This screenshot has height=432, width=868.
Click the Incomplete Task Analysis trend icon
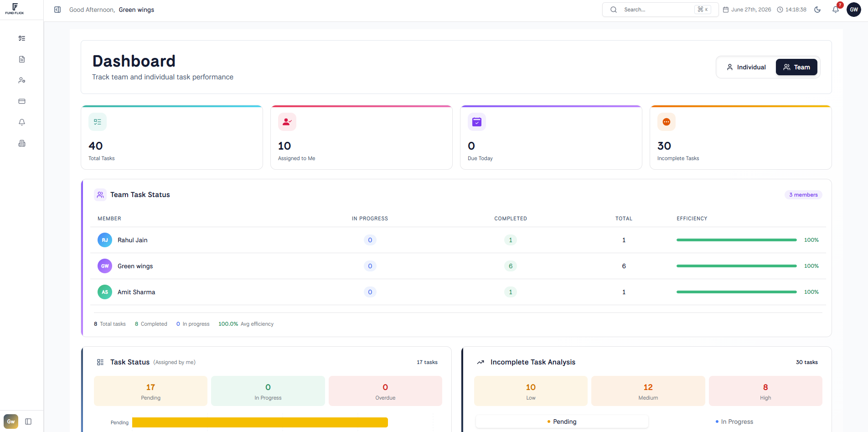coord(480,362)
